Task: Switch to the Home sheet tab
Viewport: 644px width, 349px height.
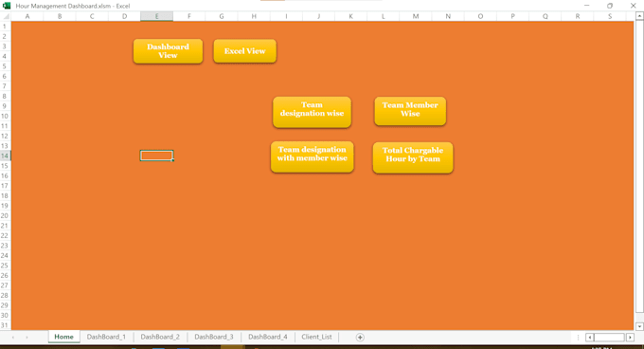Action: pyautogui.click(x=64, y=337)
